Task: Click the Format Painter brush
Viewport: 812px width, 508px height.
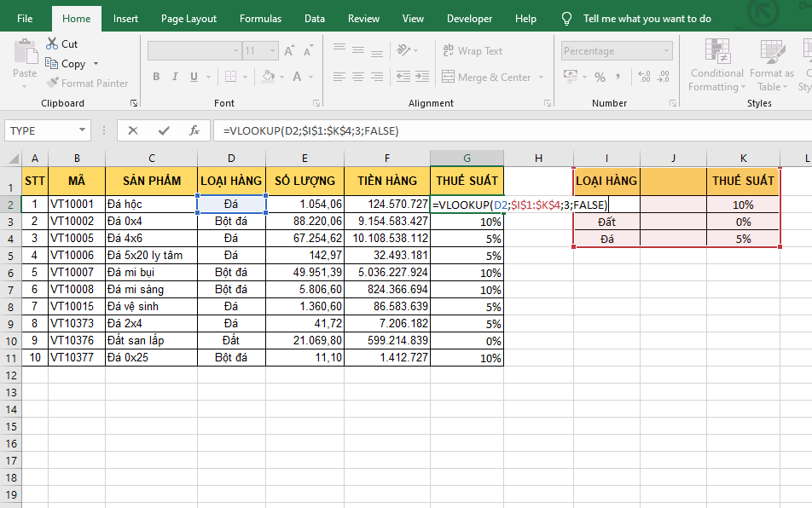Action: point(51,84)
